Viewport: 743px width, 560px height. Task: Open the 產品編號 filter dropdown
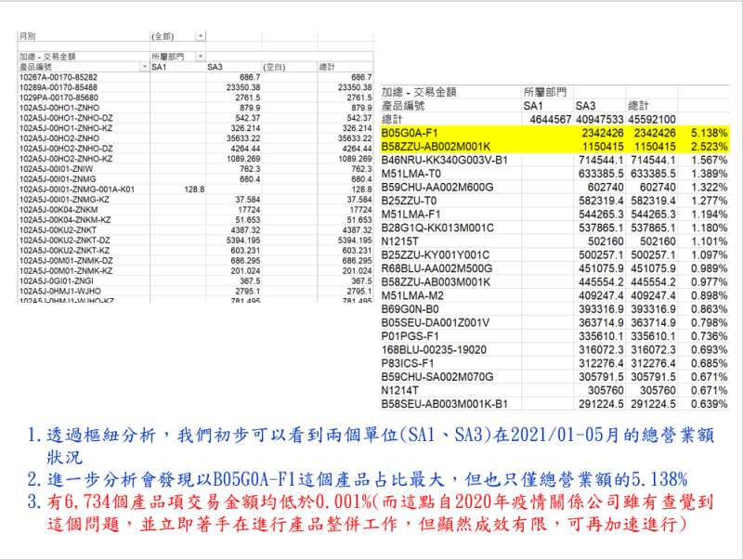(x=144, y=66)
